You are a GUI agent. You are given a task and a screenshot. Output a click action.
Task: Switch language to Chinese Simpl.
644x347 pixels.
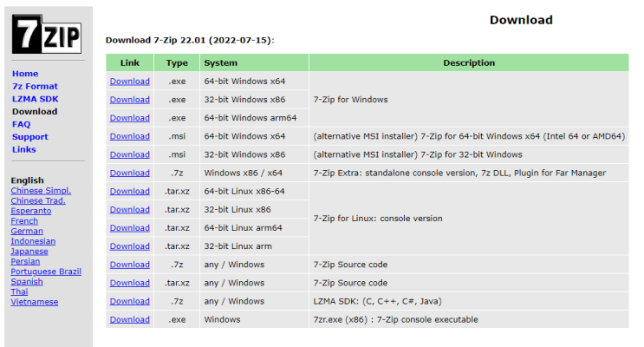pos(41,190)
